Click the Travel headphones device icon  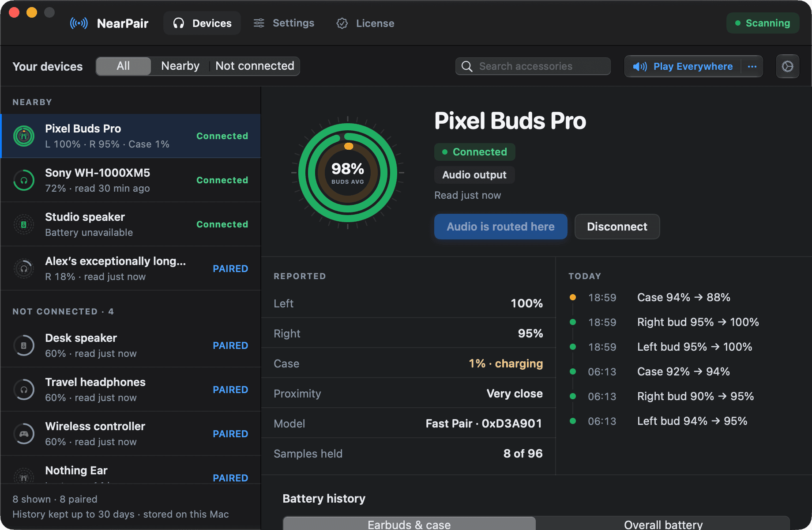click(24, 390)
